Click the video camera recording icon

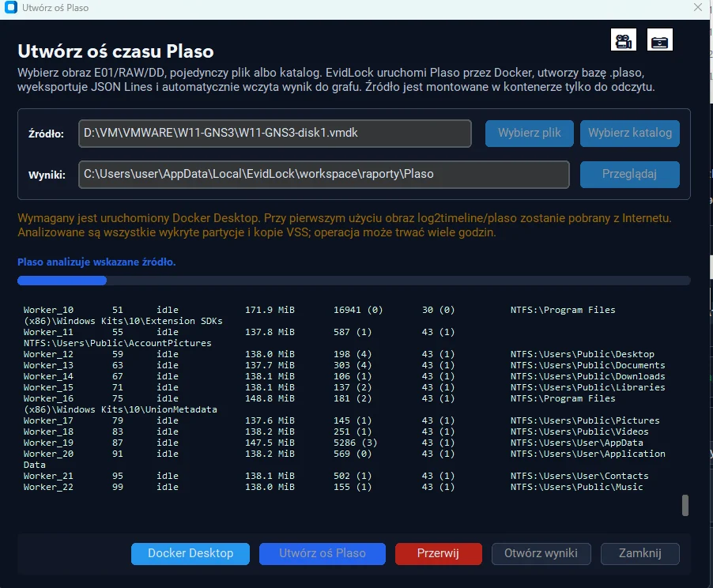click(x=624, y=40)
